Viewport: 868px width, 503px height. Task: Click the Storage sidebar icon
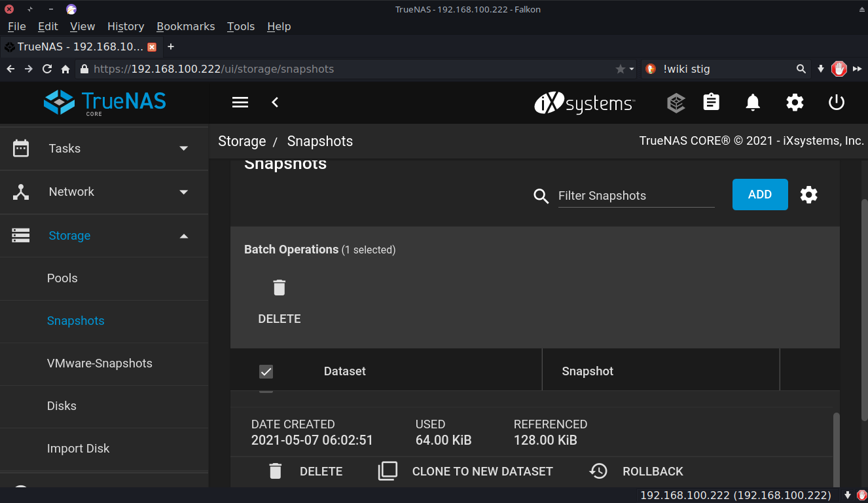[21, 235]
